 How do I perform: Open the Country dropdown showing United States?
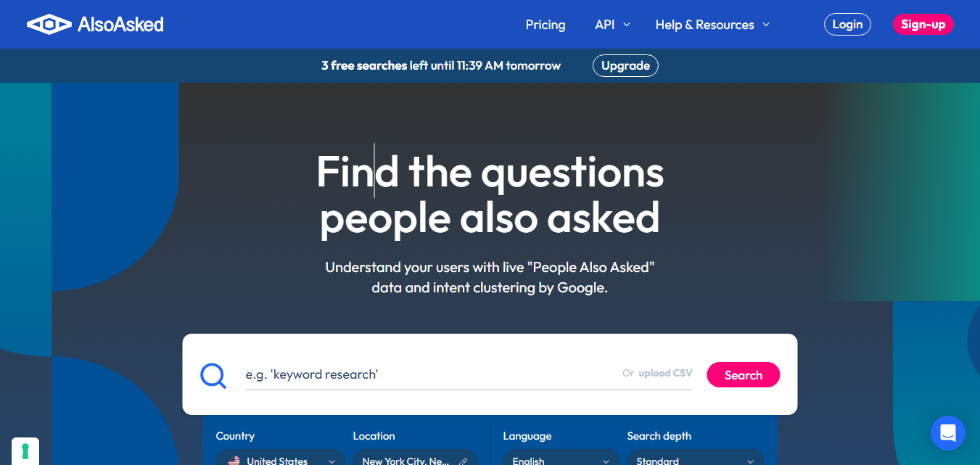coord(281,458)
